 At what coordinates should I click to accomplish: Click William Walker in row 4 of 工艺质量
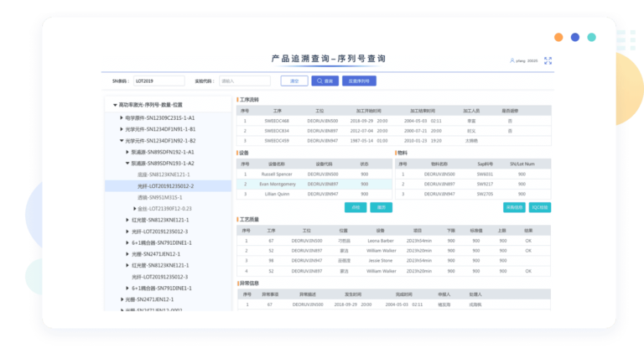pyautogui.click(x=382, y=271)
